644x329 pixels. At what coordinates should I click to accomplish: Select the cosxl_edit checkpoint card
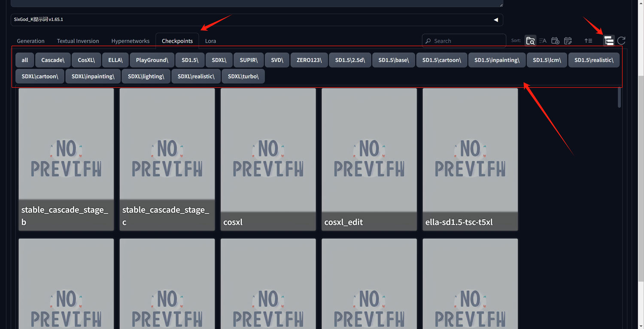click(x=369, y=159)
